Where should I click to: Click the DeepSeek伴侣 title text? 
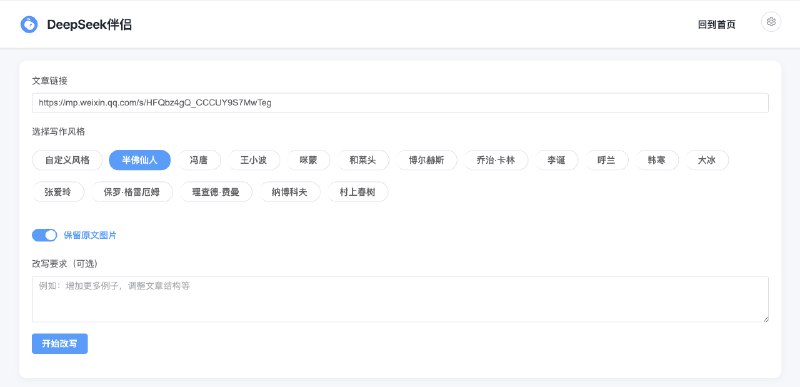(x=89, y=24)
